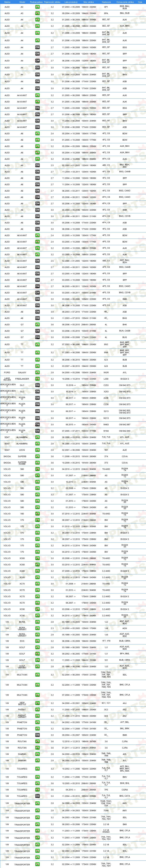Select body code 9C1, 1C1

[x=106, y=704]
